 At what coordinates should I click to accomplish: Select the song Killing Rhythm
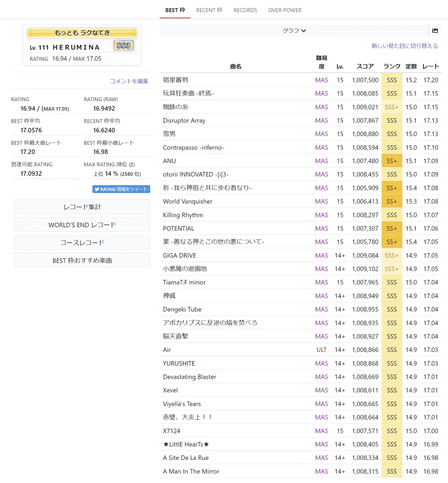[x=183, y=215]
